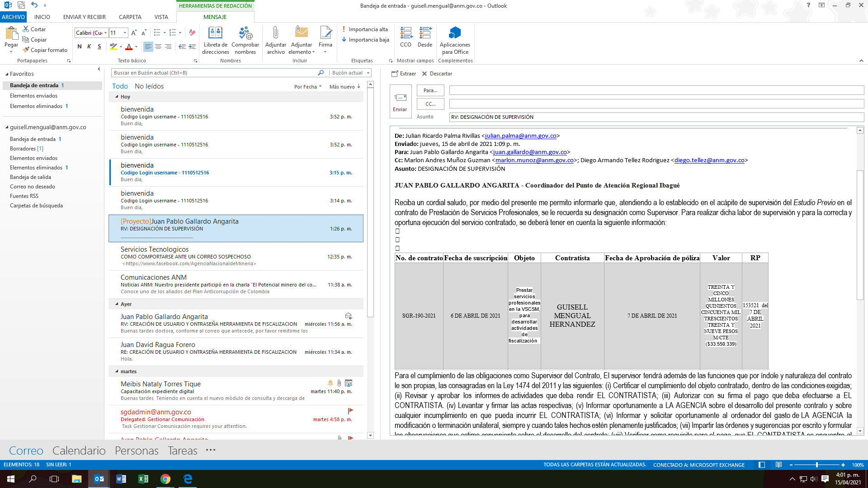Image resolution: width=868 pixels, height=488 pixels.
Task: Collapse the Hoy message group
Action: (x=117, y=97)
